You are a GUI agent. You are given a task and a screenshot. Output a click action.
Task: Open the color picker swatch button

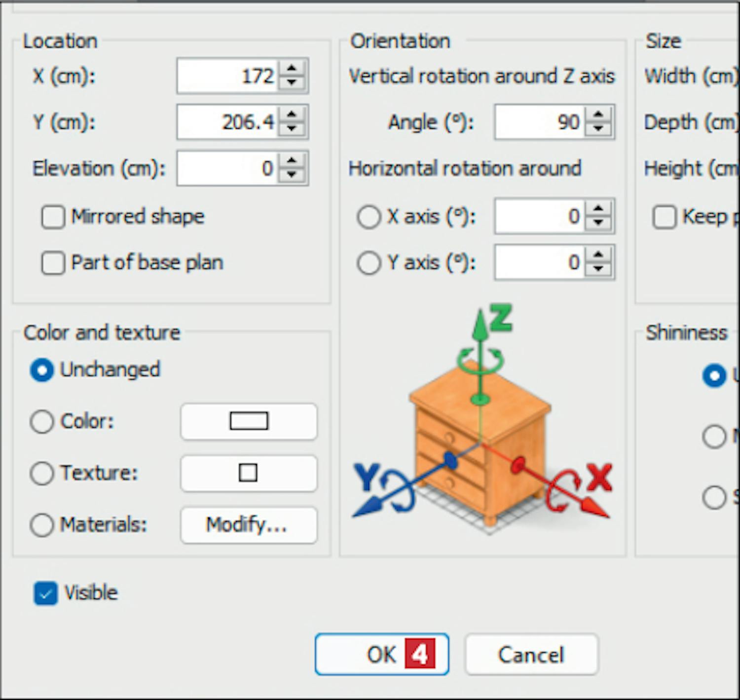point(249,422)
